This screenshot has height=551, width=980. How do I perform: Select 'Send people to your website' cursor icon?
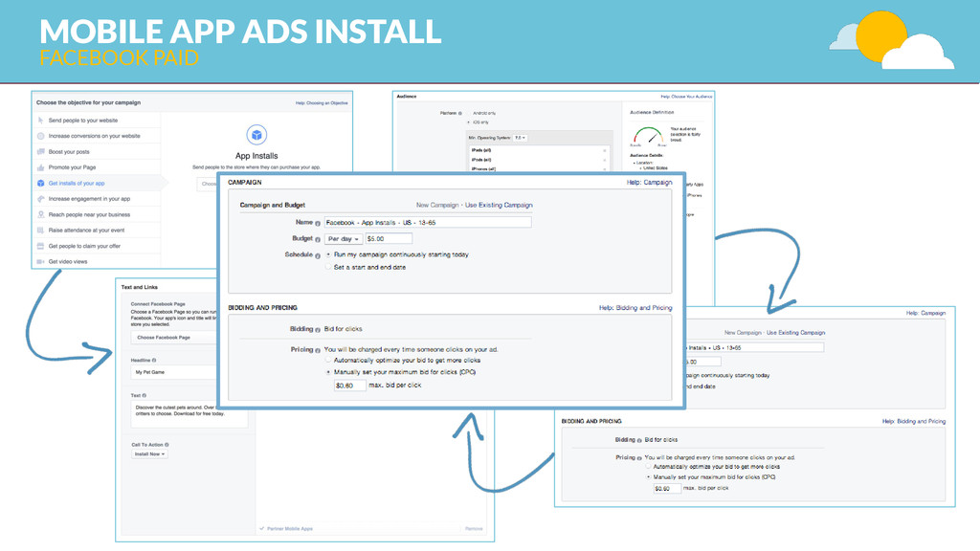click(40, 120)
